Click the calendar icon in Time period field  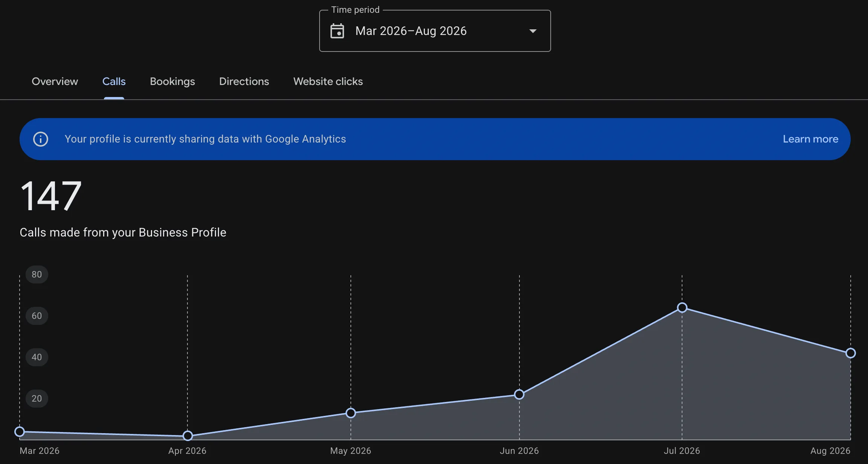(x=337, y=31)
